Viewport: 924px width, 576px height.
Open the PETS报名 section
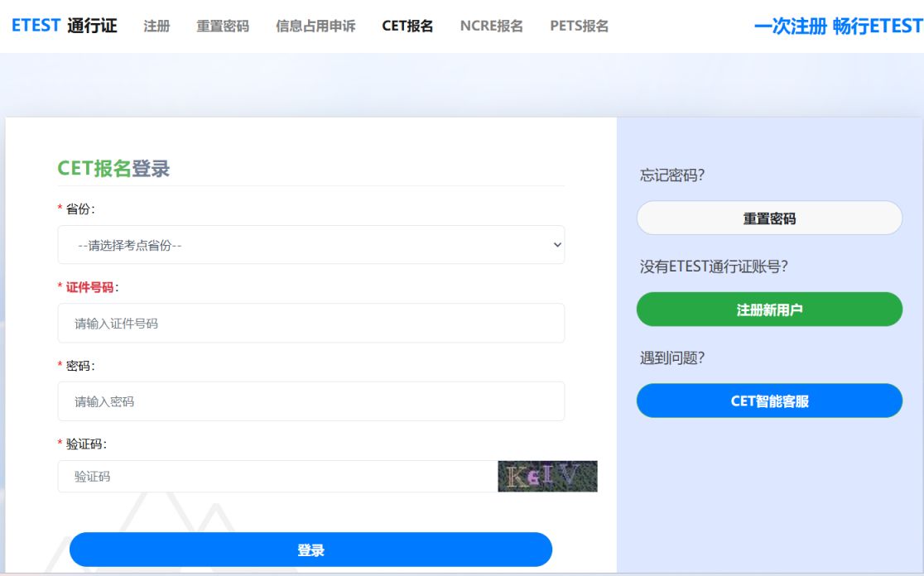[578, 26]
